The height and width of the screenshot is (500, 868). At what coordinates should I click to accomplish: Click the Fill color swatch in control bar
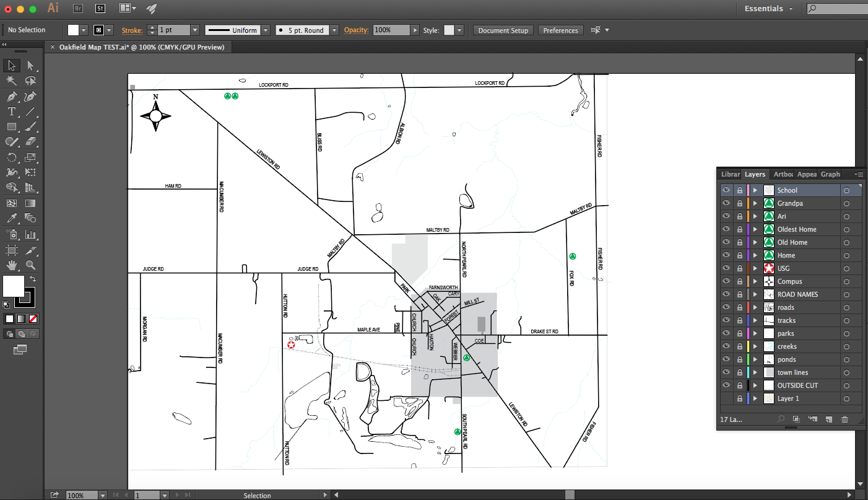74,30
